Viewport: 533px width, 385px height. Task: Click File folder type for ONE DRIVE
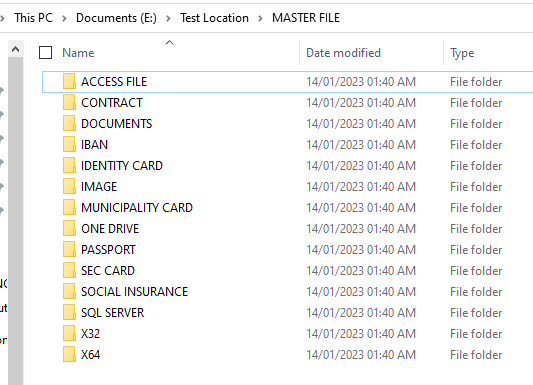pos(476,229)
